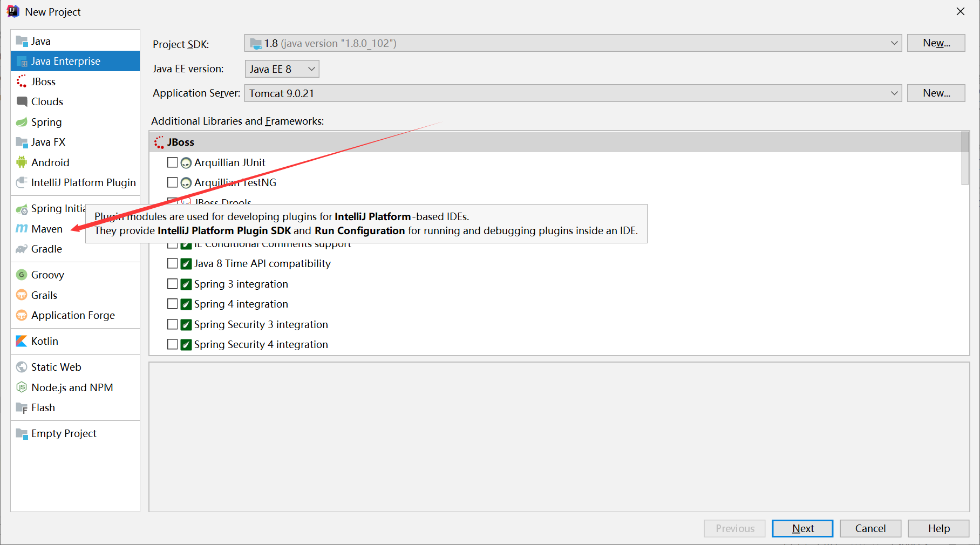Select the Groovy label in list

pos(47,275)
